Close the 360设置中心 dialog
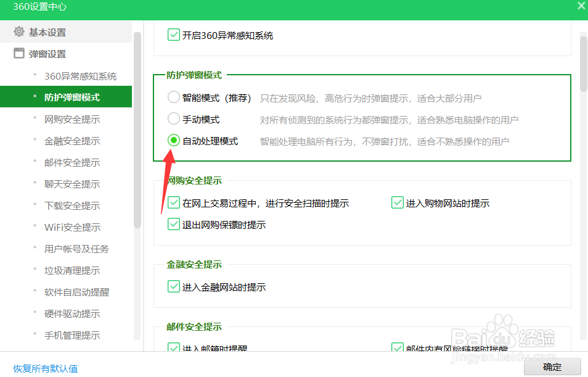588x377 pixels. [582, 6]
